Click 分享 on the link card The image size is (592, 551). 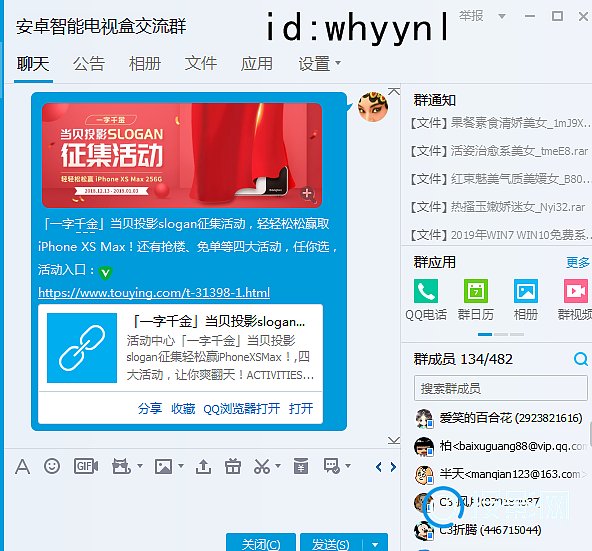point(150,408)
